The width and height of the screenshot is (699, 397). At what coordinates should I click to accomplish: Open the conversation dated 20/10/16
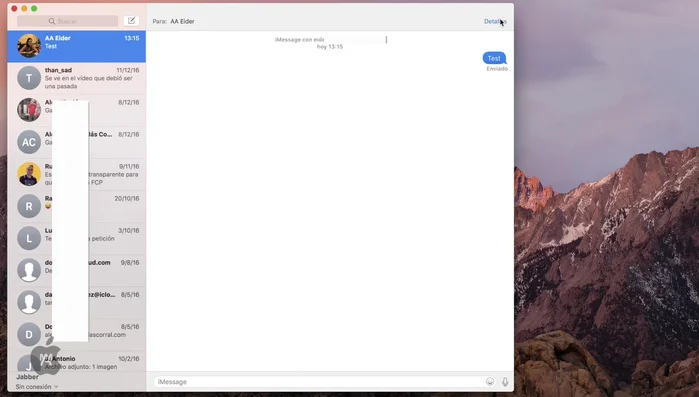click(x=77, y=206)
